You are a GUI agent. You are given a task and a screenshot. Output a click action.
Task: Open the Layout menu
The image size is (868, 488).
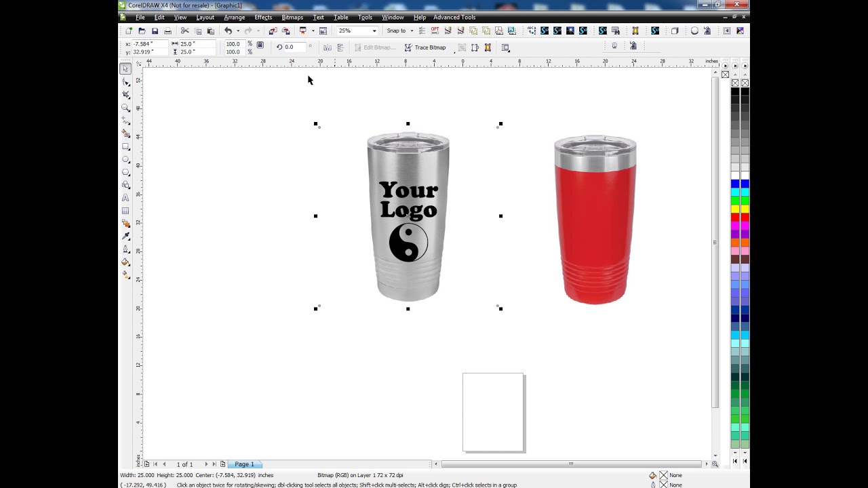[x=205, y=17]
